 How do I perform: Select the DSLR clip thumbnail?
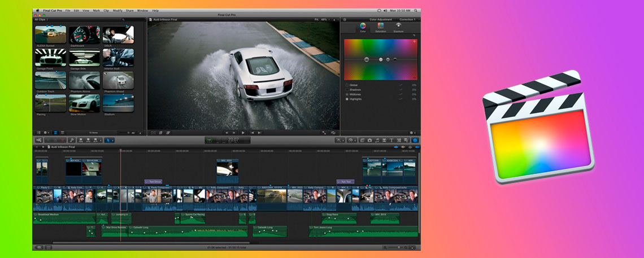tap(118, 35)
